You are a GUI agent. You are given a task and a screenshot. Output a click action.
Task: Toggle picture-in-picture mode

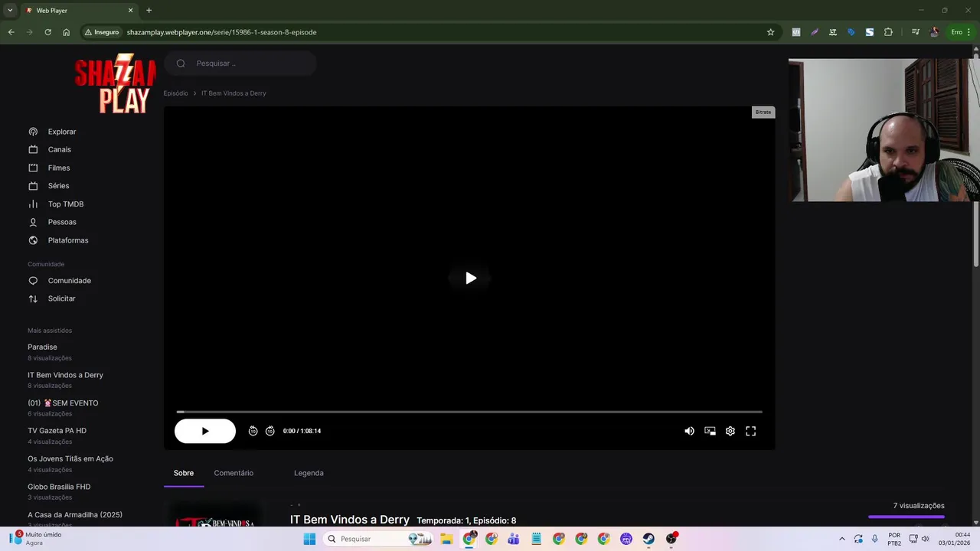click(710, 431)
